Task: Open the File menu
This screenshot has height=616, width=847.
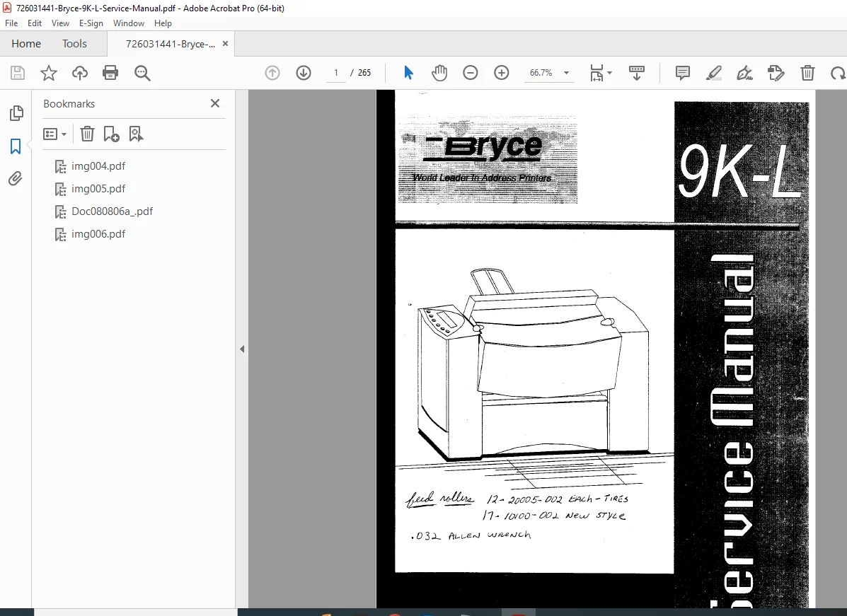Action: [11, 23]
